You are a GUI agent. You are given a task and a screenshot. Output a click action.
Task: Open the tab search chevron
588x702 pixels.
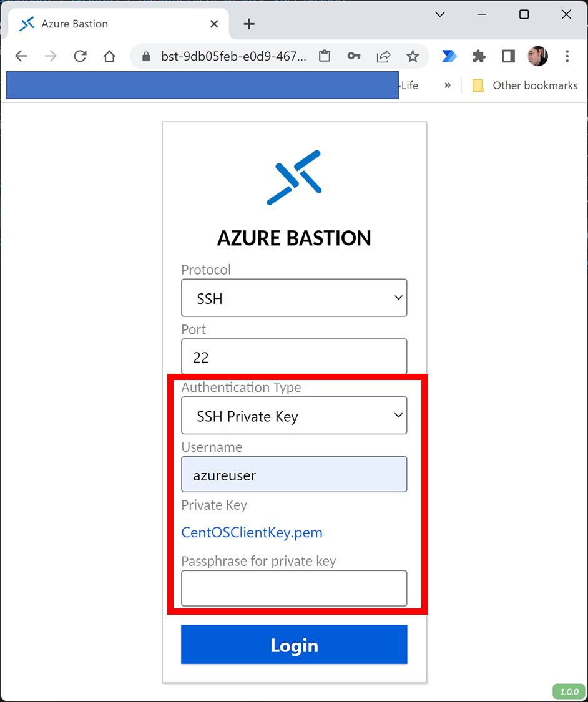coord(440,14)
